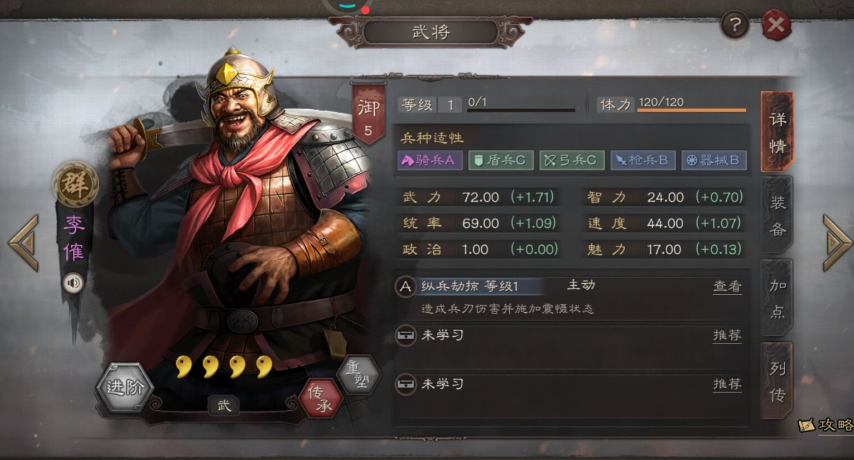Click the 体力 stamina bar

click(x=691, y=110)
